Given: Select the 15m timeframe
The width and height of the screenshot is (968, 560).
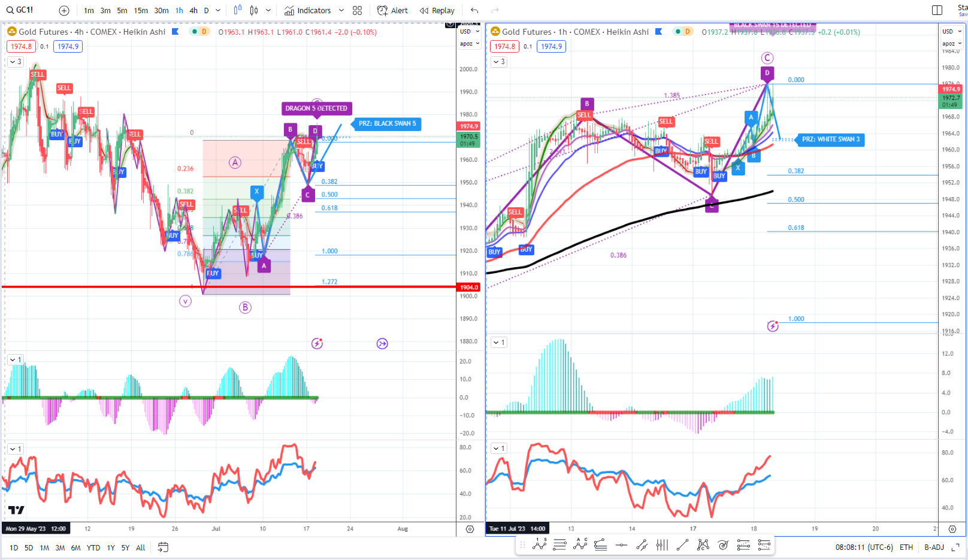Looking at the screenshot, I should [x=141, y=10].
